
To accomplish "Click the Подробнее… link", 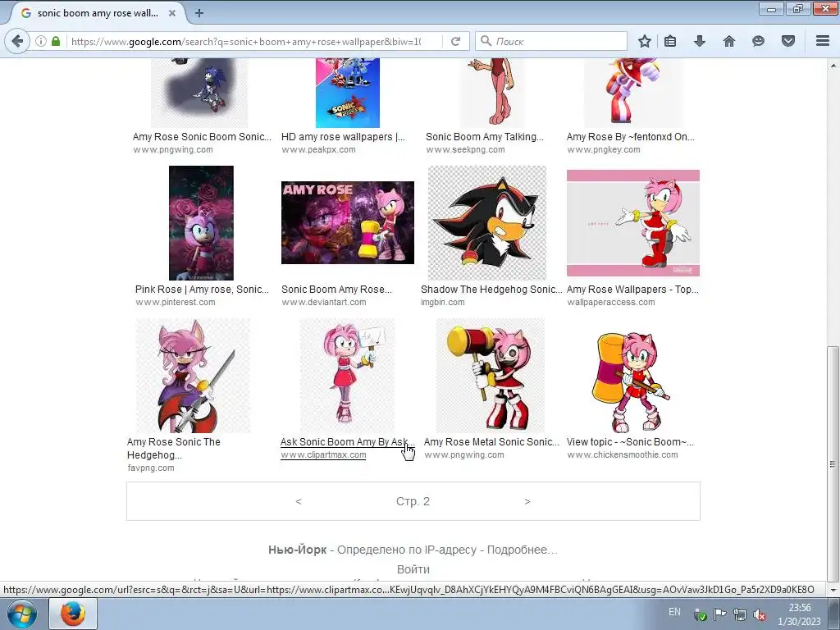I will tap(522, 550).
